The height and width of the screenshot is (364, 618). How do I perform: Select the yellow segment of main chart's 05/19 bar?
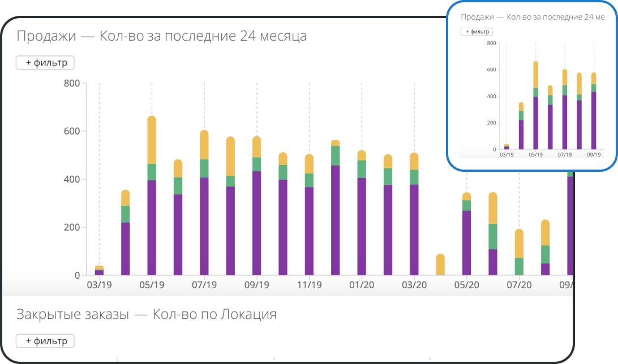152,140
